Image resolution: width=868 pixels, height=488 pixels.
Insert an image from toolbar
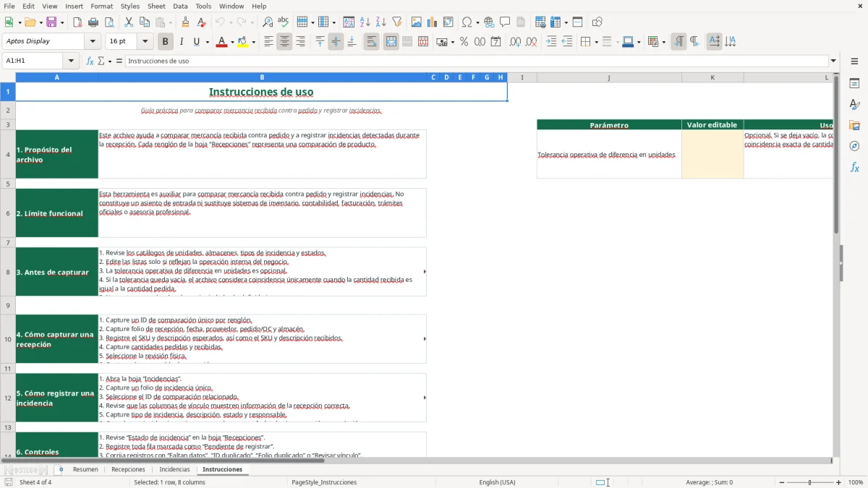(417, 22)
